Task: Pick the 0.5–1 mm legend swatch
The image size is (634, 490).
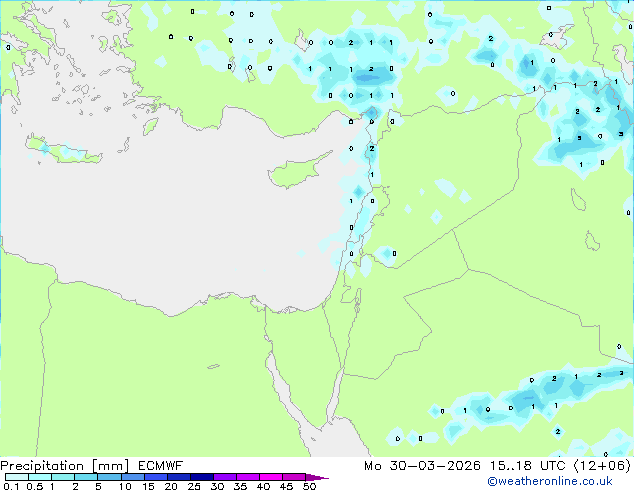Action: click(x=40, y=477)
